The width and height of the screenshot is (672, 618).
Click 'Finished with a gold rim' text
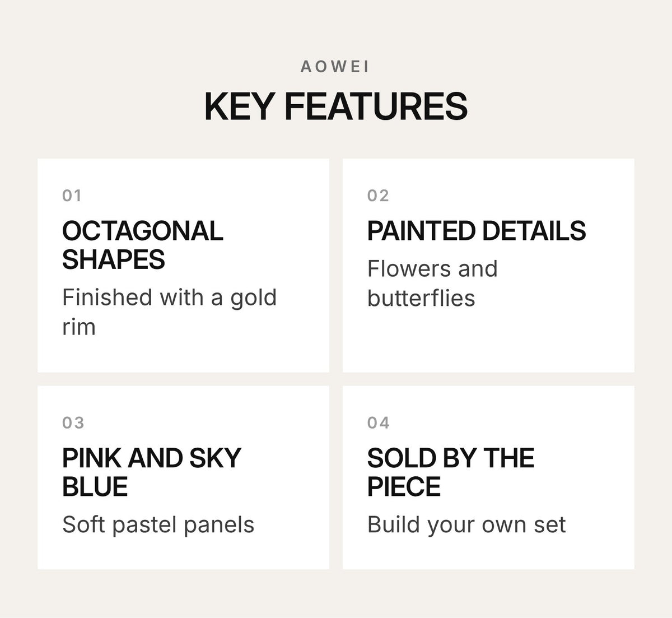pos(170,312)
